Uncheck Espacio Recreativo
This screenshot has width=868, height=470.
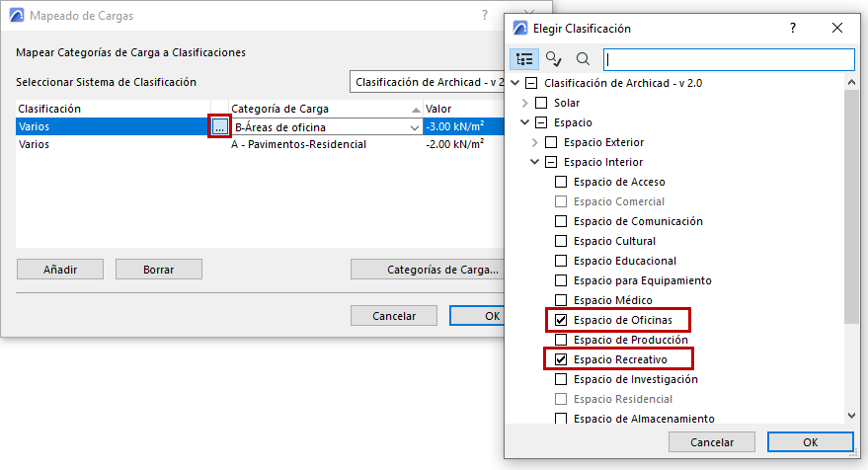click(561, 359)
